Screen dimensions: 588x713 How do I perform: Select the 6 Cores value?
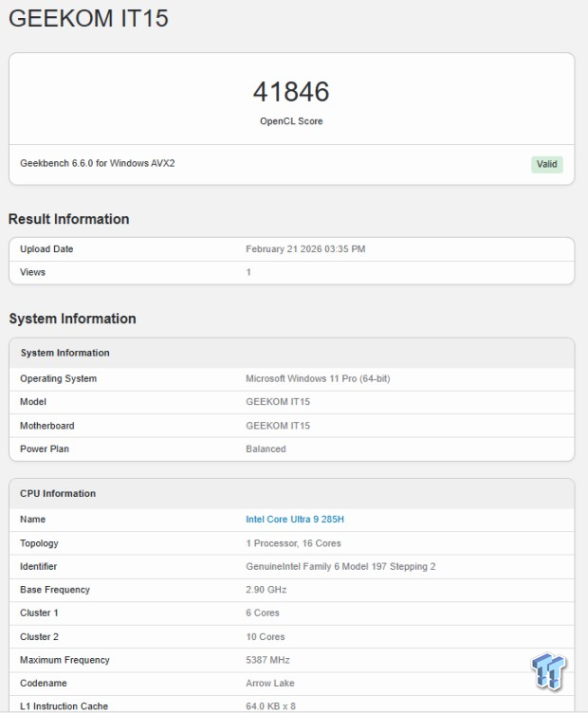click(x=263, y=612)
